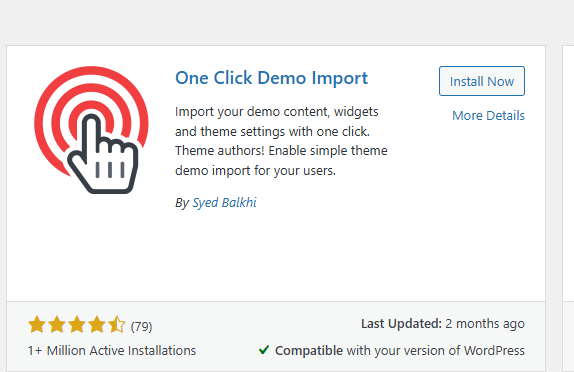Click the third gold rating star

[x=77, y=325]
